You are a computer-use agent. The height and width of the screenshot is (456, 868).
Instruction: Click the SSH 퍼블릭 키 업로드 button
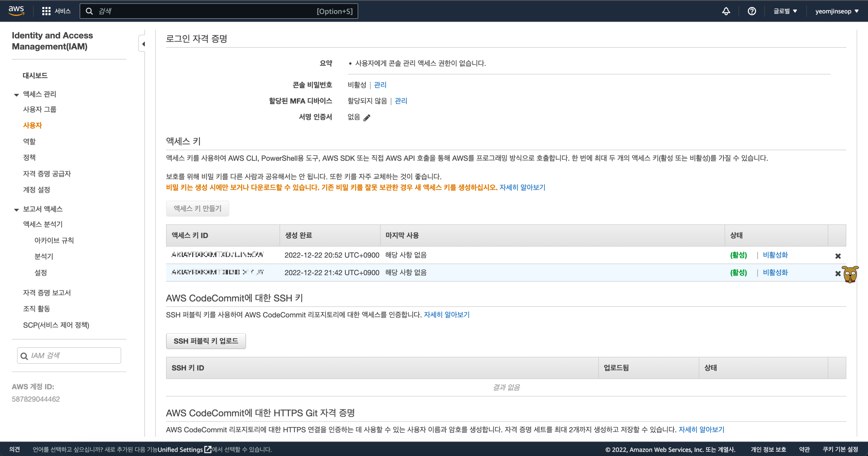point(206,341)
